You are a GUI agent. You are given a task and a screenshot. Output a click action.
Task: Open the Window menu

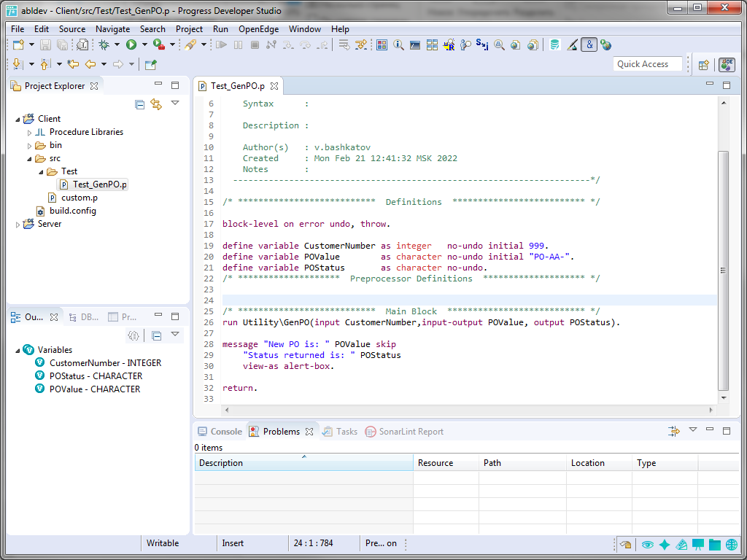(305, 29)
